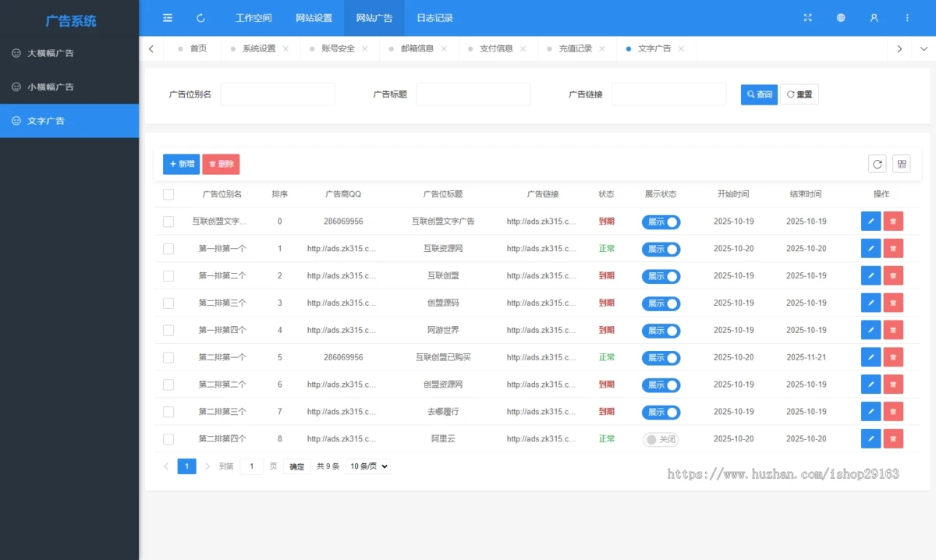Open the 10条/页 page size dropdown

[x=367, y=466]
